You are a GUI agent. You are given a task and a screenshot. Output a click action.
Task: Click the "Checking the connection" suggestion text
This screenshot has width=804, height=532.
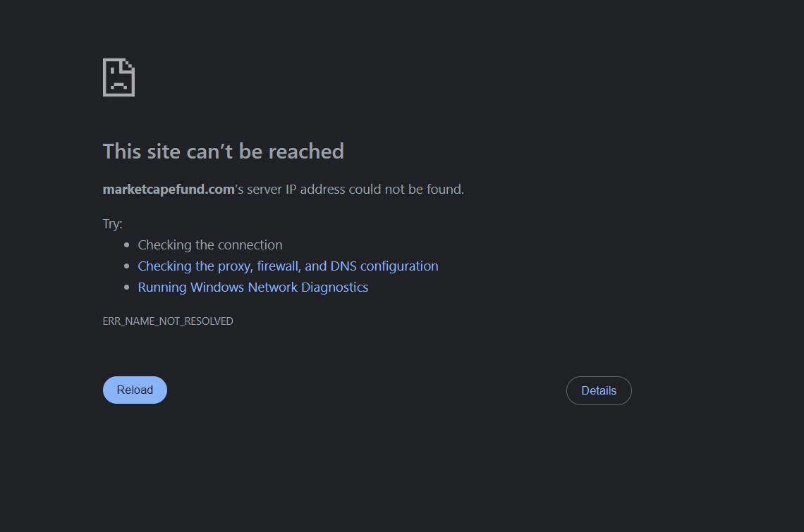[x=209, y=245]
